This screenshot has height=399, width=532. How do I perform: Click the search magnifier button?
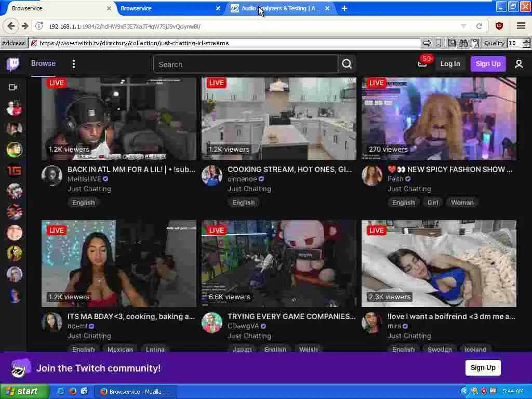pos(347,64)
